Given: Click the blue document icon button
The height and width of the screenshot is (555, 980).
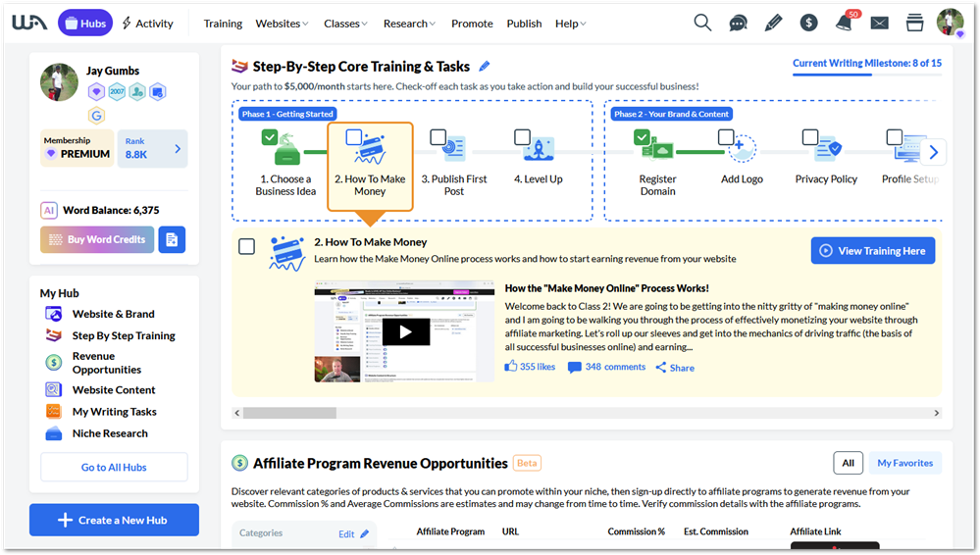Looking at the screenshot, I should click(172, 239).
